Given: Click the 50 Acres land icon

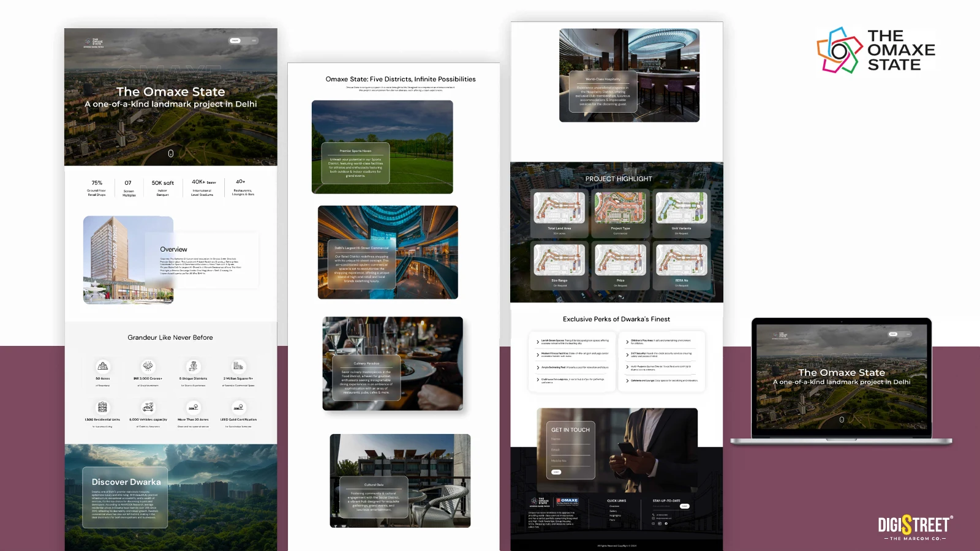Looking at the screenshot, I should [x=103, y=366].
